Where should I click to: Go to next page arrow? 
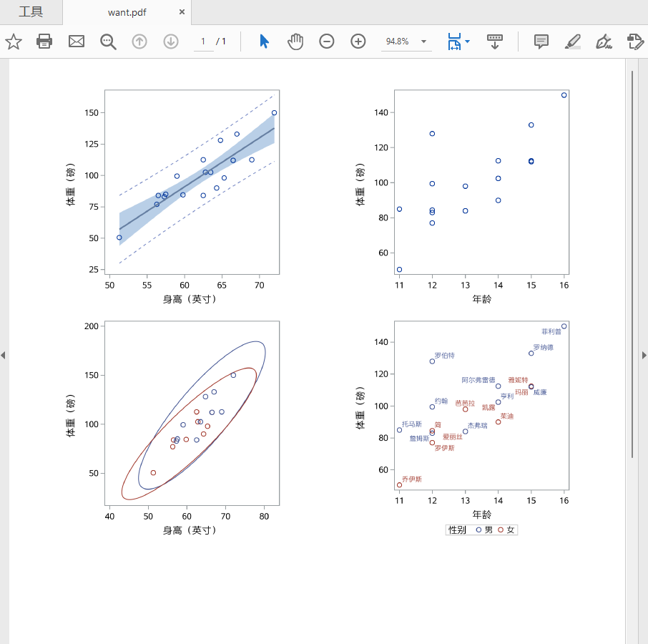click(x=171, y=42)
